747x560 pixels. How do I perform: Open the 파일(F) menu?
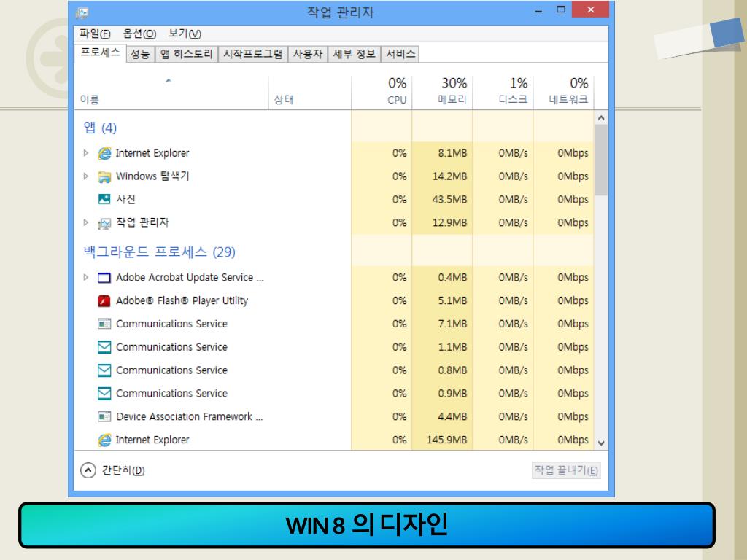tap(95, 34)
